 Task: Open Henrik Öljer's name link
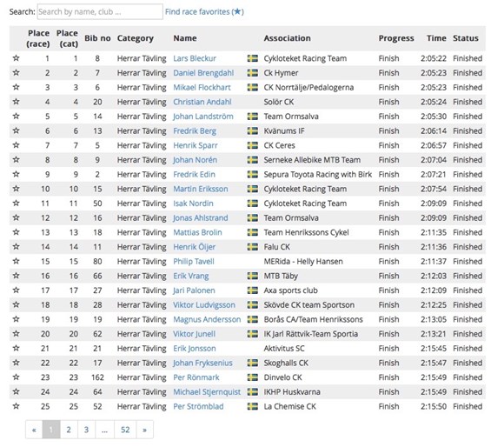194,247
